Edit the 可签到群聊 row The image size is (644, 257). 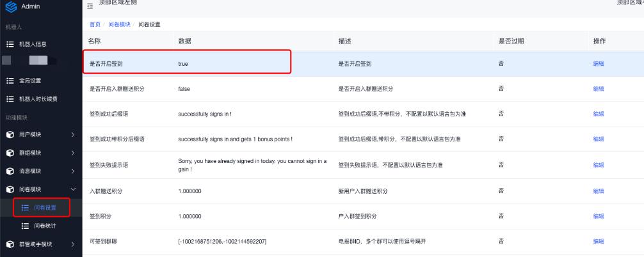tap(598, 241)
